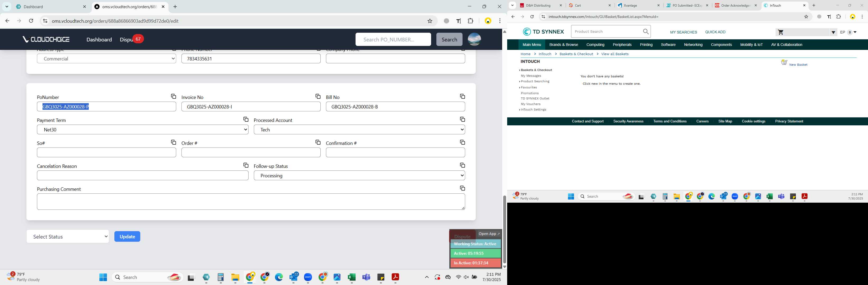Switch to the Xvantage tab
Image resolution: width=868 pixels, height=285 pixels.
[639, 5]
